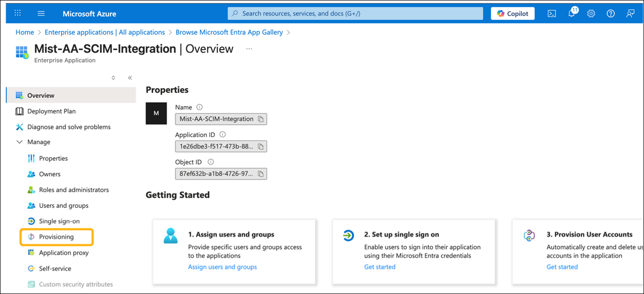Collapse the left sidebar with double chevron
The height and width of the screenshot is (294, 644).
click(130, 78)
